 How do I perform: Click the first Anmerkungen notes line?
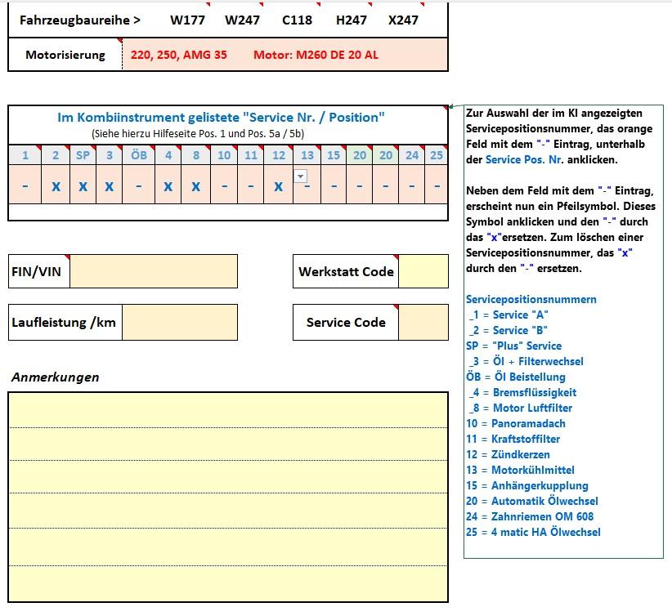coord(228,410)
